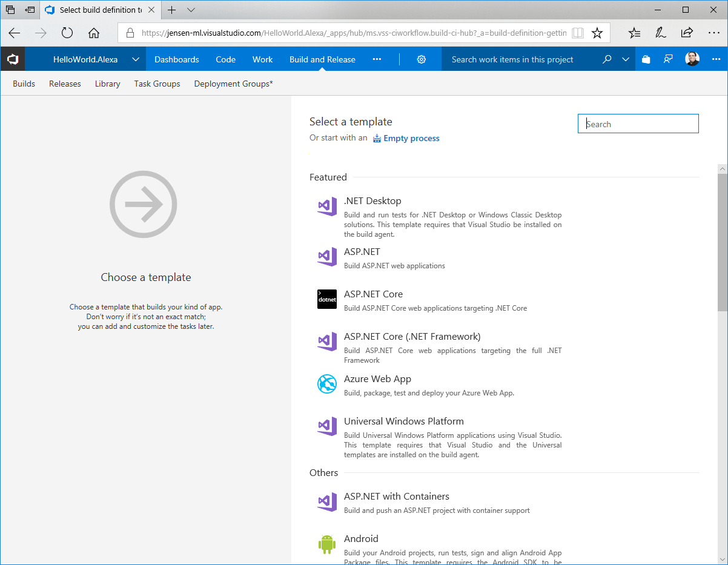Image resolution: width=728 pixels, height=565 pixels.
Task: Expand the HelloWorld.Alexa project dropdown
Action: tap(136, 59)
